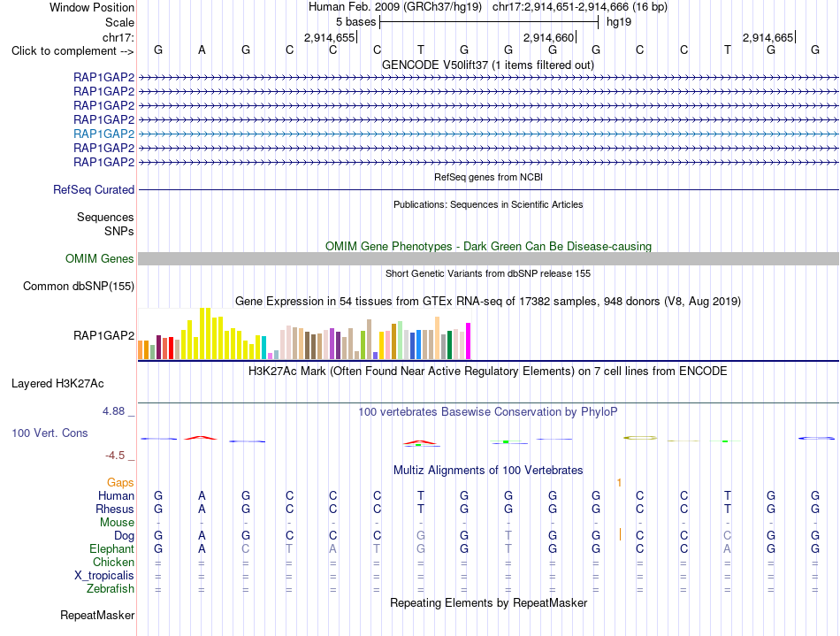This screenshot has height=636, width=840.
Task: Click the Rhesus species label
Action: click(x=115, y=509)
